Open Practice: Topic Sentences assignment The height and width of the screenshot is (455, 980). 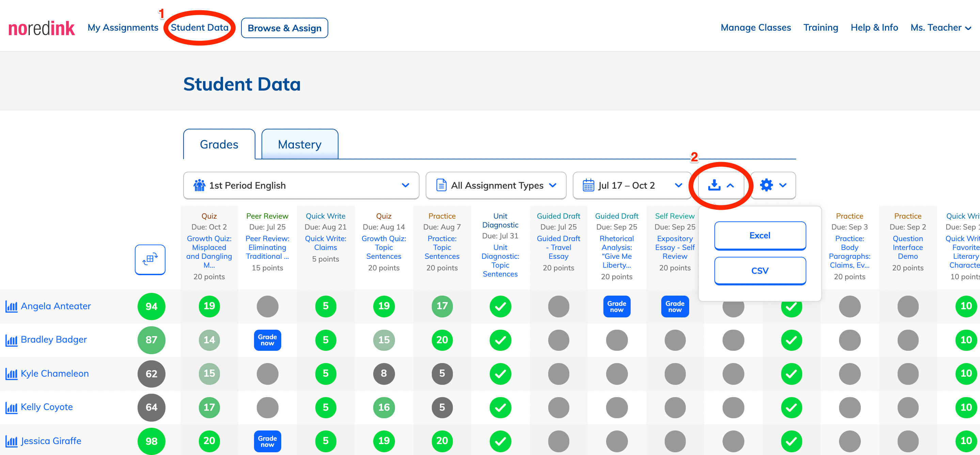442,247
